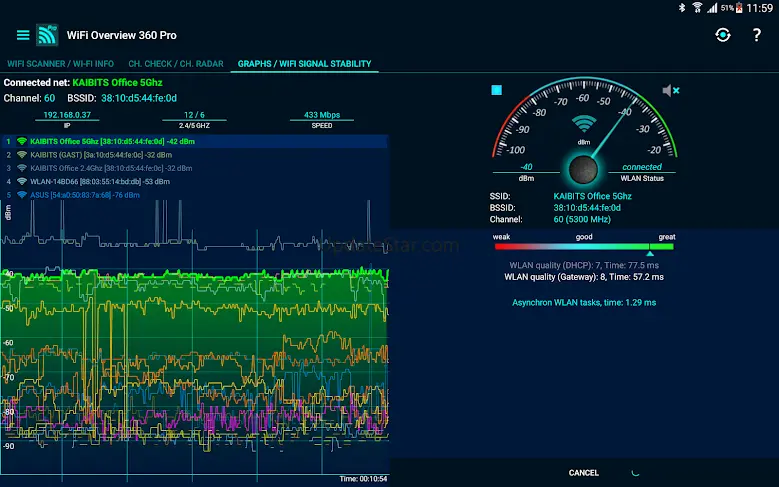Tap the WiFi Overview 360 Pro logo

(48, 35)
